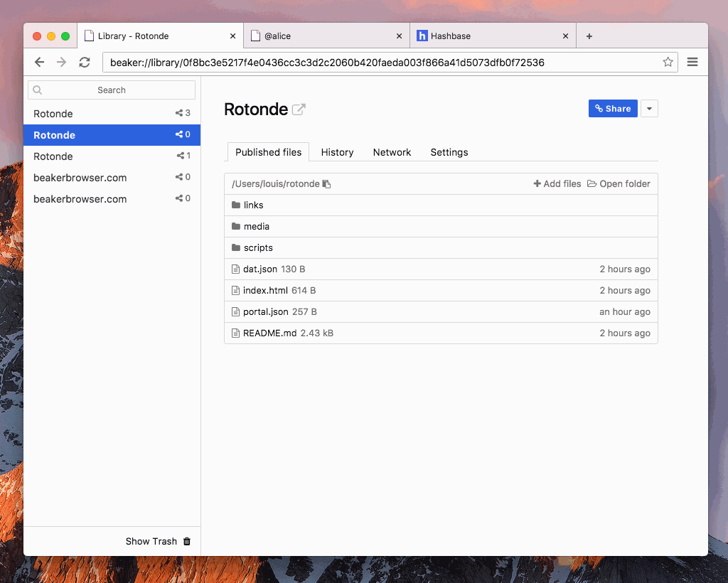
Task: Click the trash can icon
Action: 187,541
